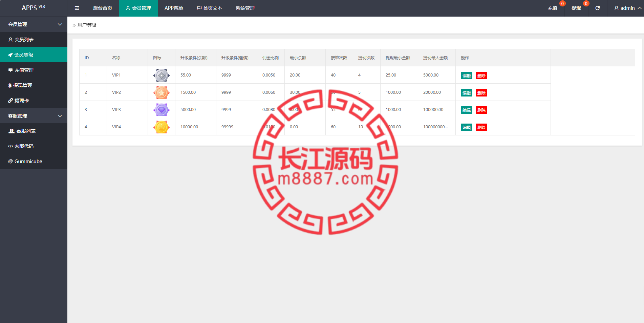Open the 首页文本 top menu
This screenshot has height=323, width=644.
coord(209,8)
